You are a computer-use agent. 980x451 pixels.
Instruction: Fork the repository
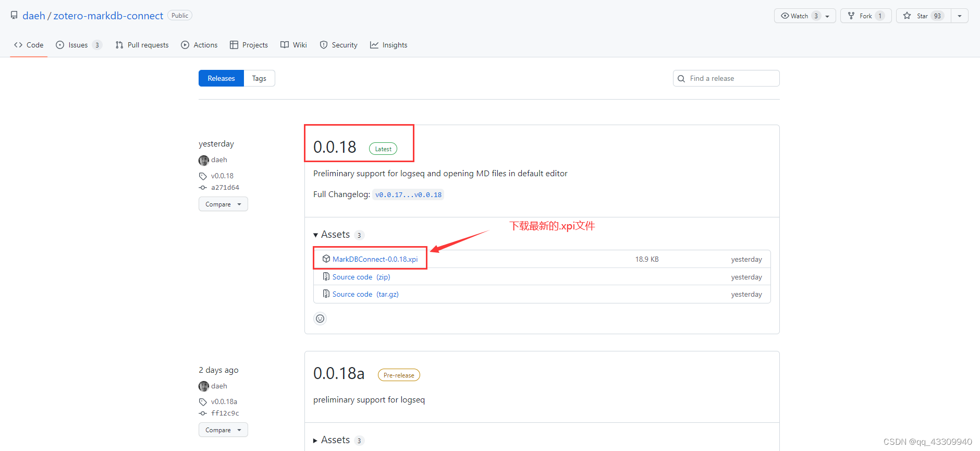point(866,16)
